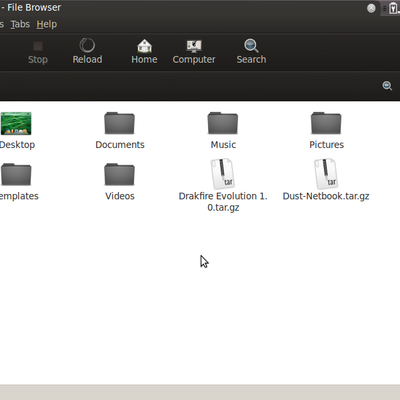Select the Dust-Netbook tar archive icon
Screen dimensions: 400x400
pos(326,174)
